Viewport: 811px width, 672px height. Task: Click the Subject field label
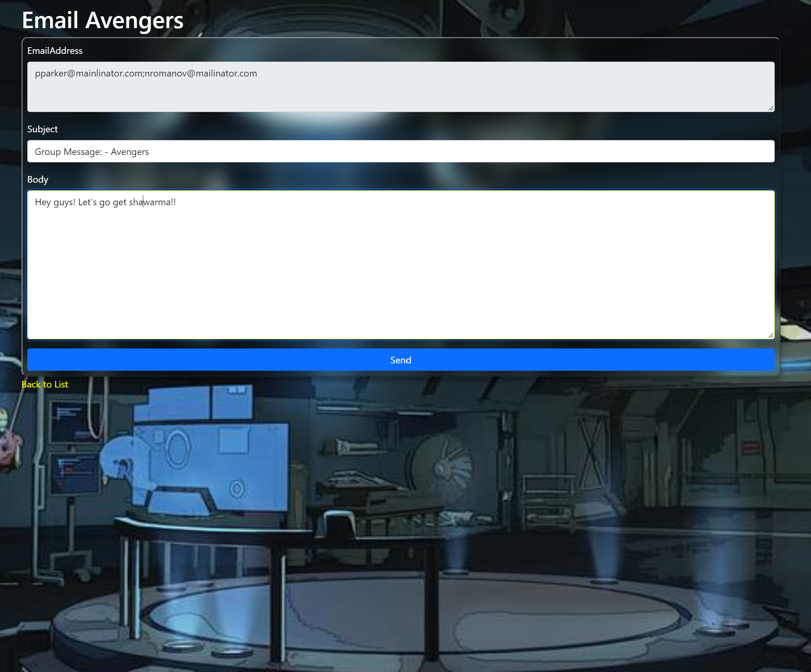tap(43, 129)
